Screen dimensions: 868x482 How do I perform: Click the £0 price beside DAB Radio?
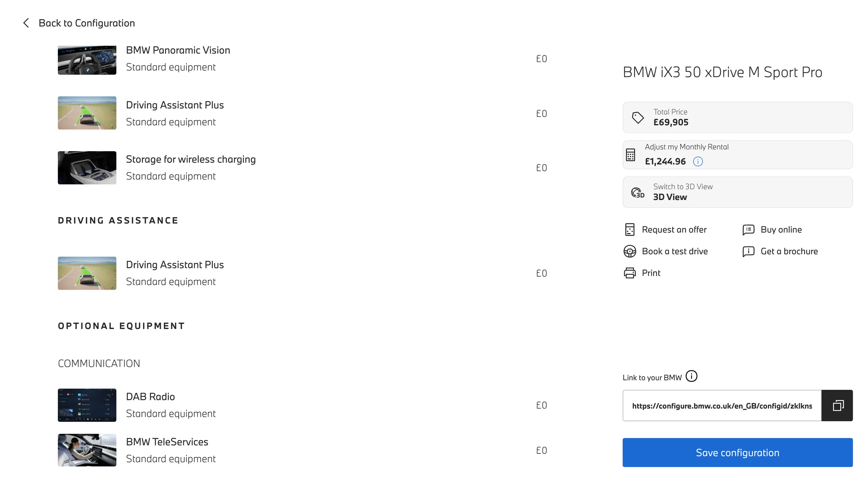(541, 405)
